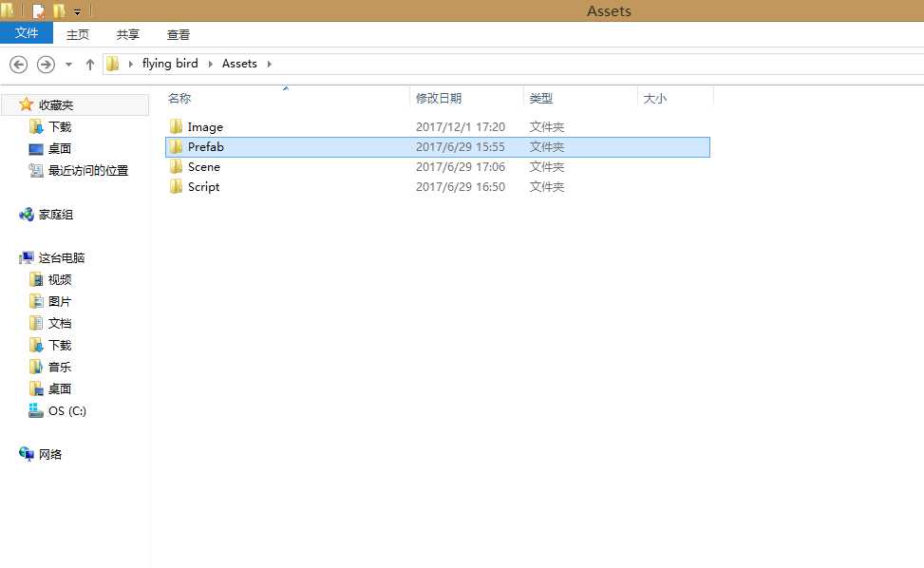Open the 查看 ribbon tab

178,34
